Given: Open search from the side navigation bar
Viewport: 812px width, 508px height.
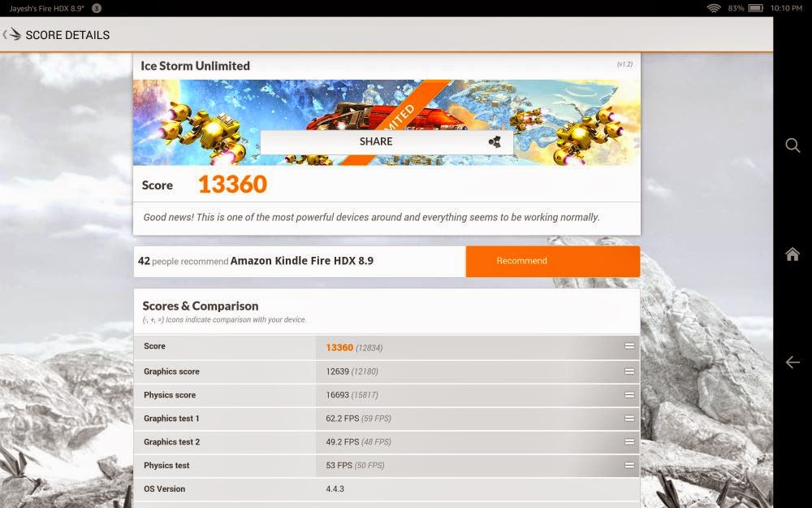Looking at the screenshot, I should click(793, 145).
